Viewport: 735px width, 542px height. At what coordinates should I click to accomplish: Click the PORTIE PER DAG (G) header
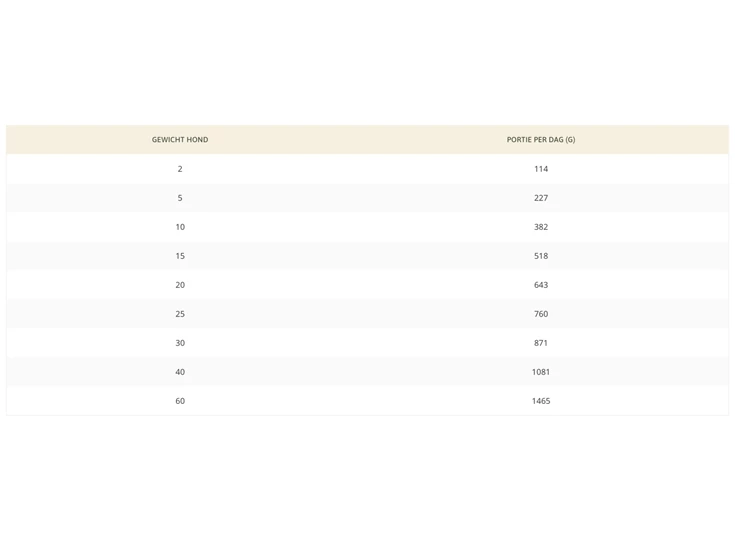(541, 140)
